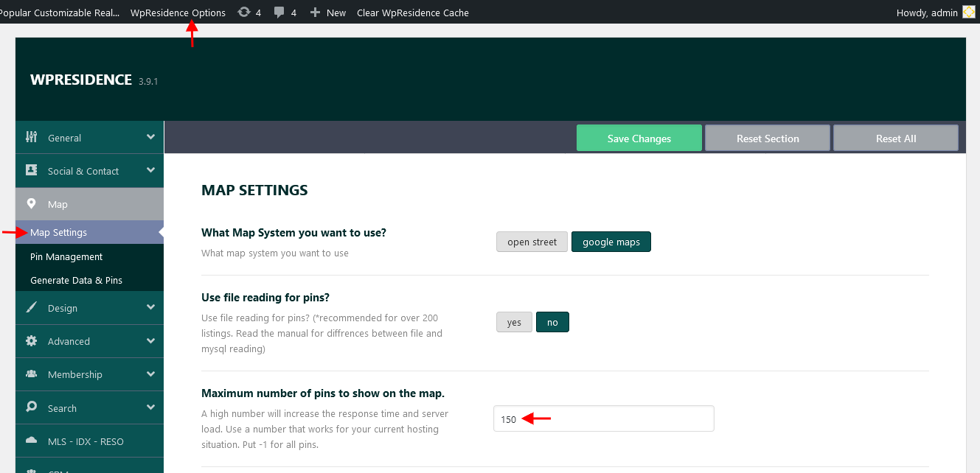Viewport: 980px width, 473px height.
Task: Expand the Advanced section chevron
Action: (150, 340)
